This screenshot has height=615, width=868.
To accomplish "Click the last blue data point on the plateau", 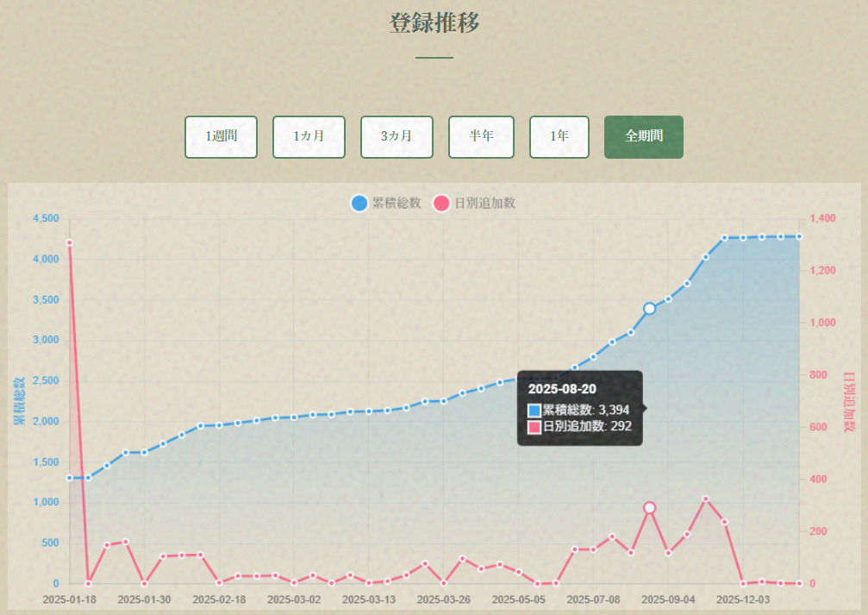I will 797,237.
